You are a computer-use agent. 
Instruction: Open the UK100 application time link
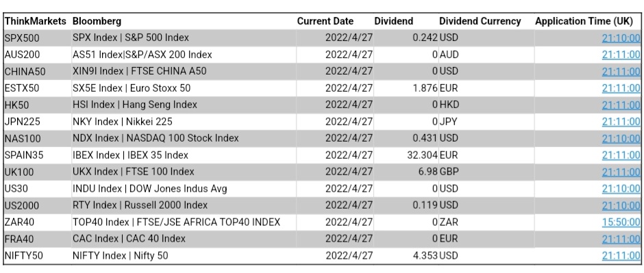pyautogui.click(x=621, y=172)
